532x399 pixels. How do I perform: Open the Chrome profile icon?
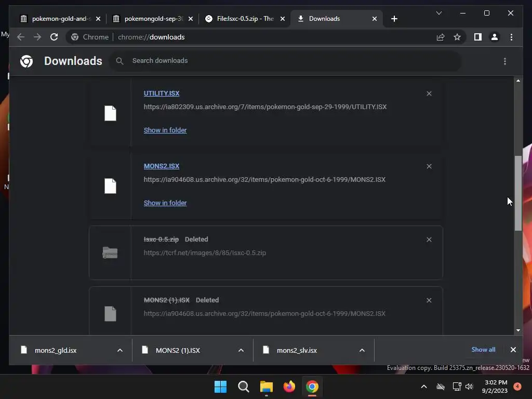[495, 37]
